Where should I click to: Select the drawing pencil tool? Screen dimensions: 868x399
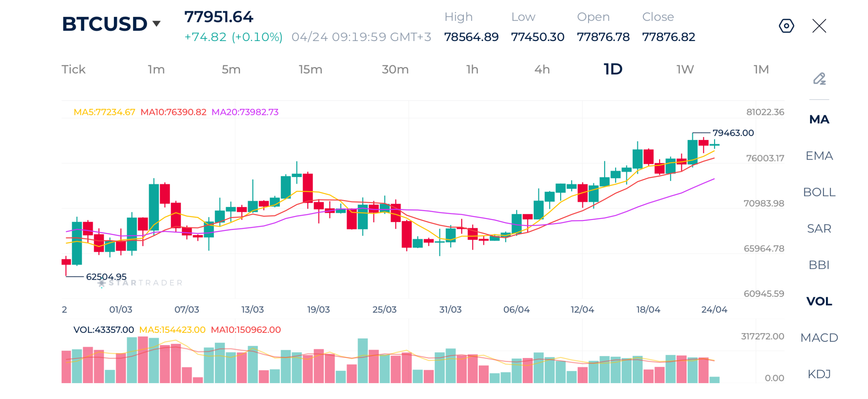pos(819,78)
